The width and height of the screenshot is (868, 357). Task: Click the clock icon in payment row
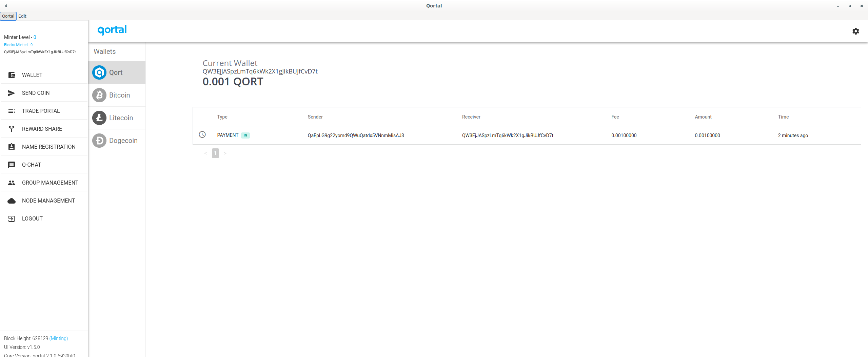202,134
